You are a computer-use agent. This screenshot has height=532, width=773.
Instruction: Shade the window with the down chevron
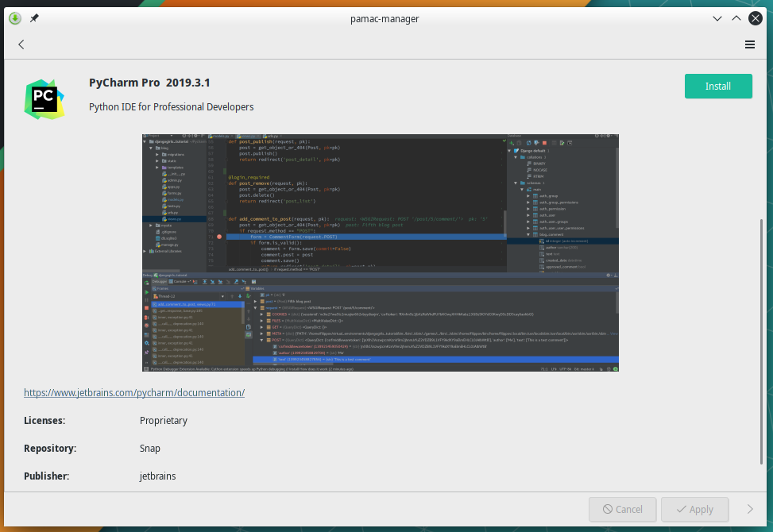click(x=717, y=17)
